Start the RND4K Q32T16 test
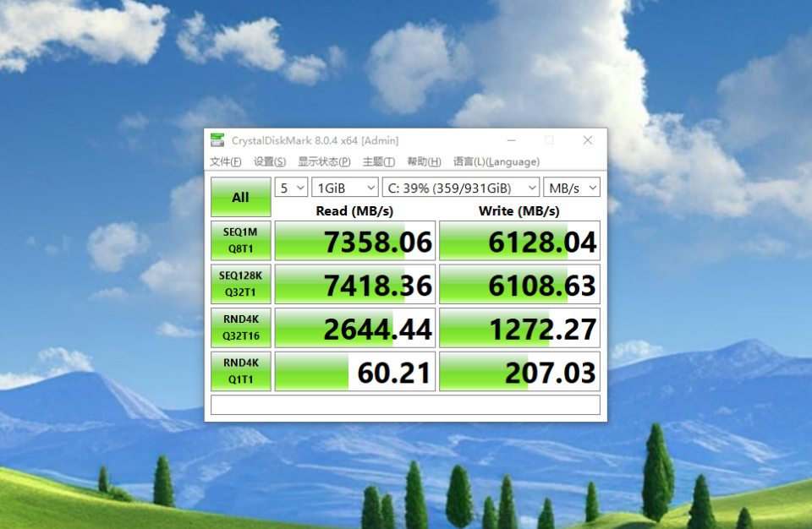 coord(241,328)
